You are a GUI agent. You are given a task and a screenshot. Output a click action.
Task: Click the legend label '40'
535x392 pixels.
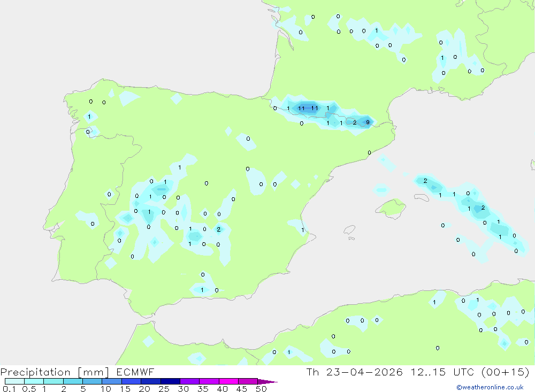tap(222, 389)
